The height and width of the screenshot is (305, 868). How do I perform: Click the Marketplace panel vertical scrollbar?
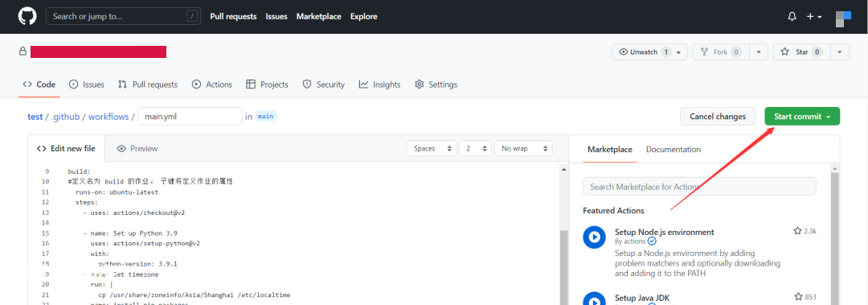pyautogui.click(x=835, y=238)
